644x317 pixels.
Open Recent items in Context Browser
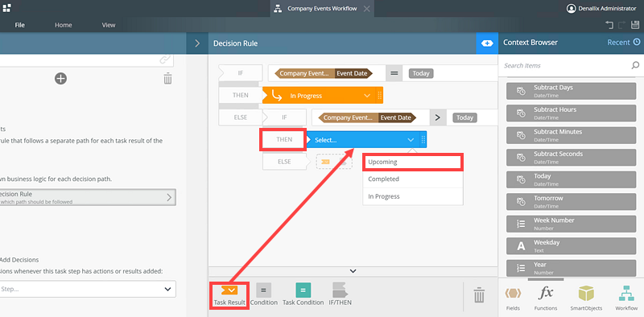pyautogui.click(x=623, y=43)
